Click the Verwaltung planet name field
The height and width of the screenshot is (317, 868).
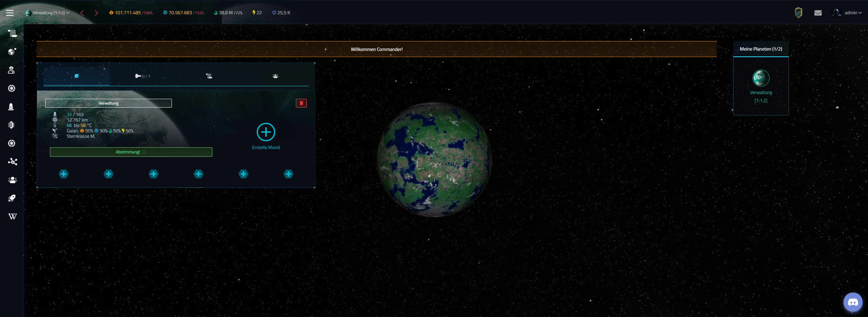[108, 103]
